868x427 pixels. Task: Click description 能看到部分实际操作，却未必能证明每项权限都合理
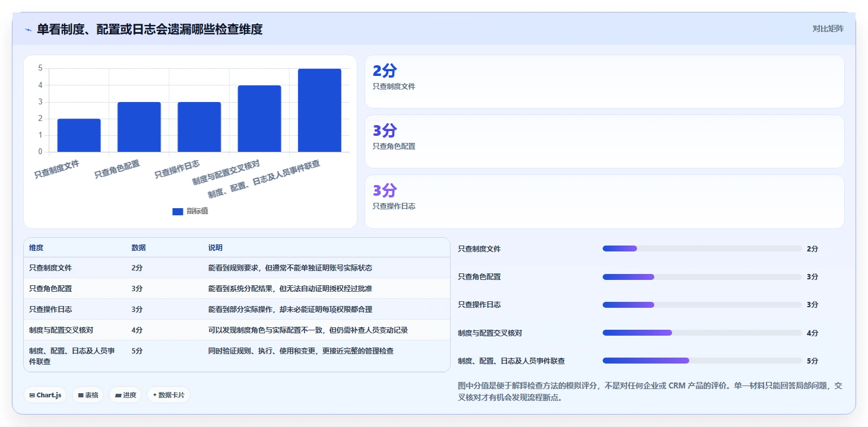290,310
